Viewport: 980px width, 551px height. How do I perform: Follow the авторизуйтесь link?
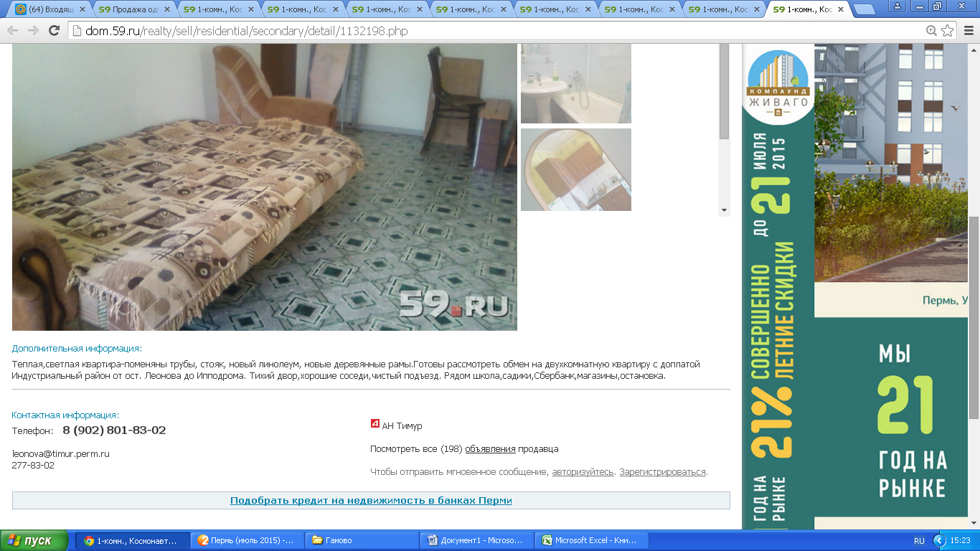coord(583,472)
